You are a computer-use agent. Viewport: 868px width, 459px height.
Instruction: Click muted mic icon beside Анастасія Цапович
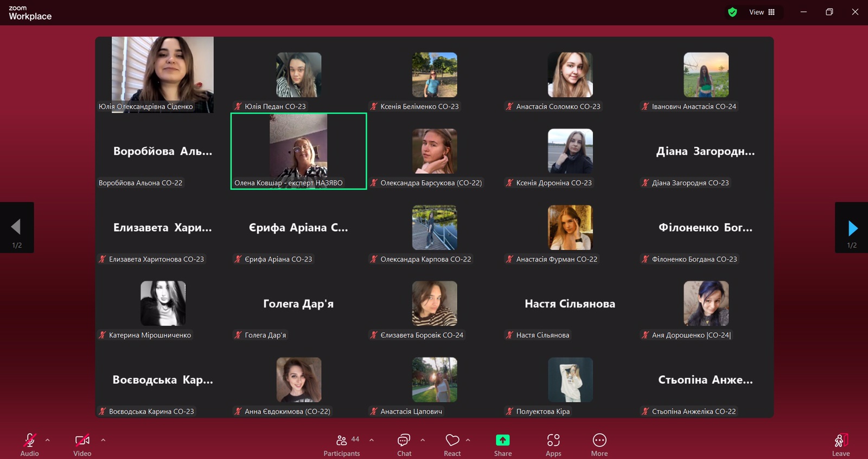click(373, 411)
